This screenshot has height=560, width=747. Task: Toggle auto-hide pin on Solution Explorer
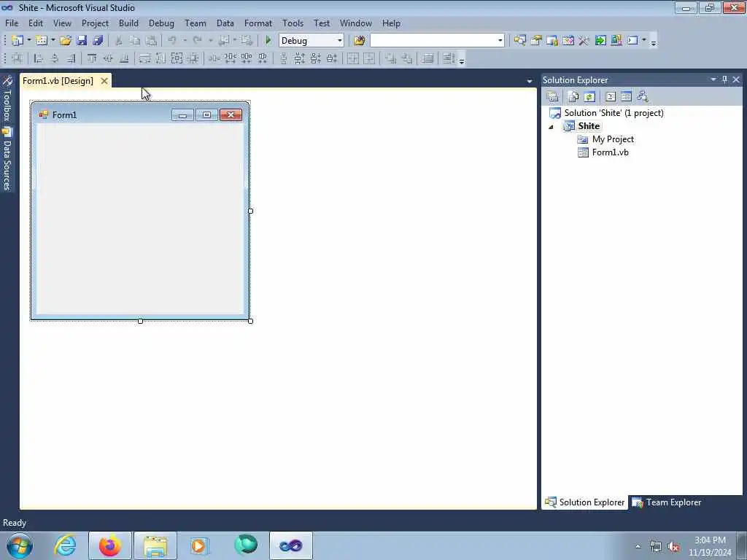coord(724,79)
